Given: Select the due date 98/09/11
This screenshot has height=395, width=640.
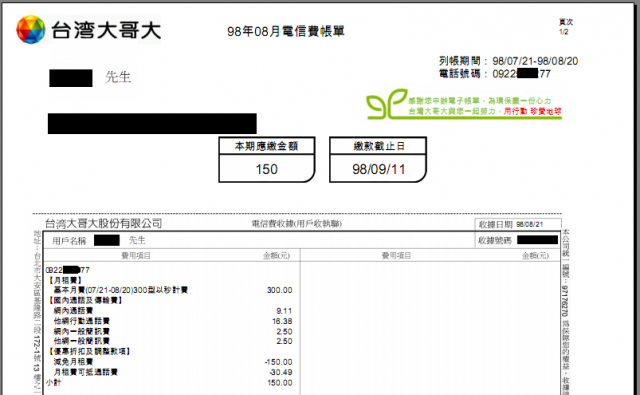Looking at the screenshot, I should [379, 169].
